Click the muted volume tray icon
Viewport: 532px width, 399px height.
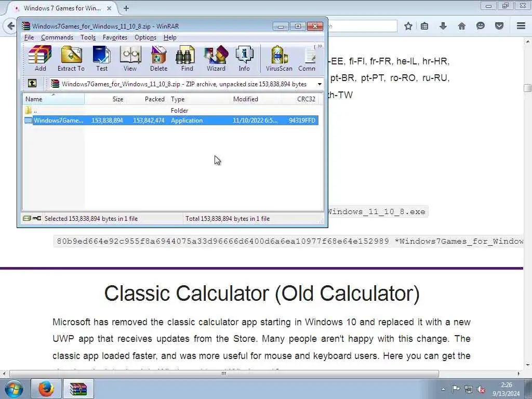[481, 389]
